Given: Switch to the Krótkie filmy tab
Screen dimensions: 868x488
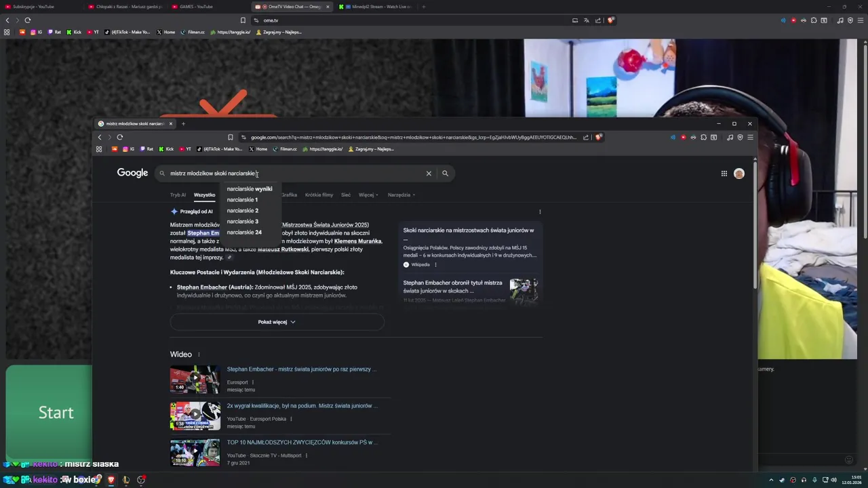Looking at the screenshot, I should [319, 195].
